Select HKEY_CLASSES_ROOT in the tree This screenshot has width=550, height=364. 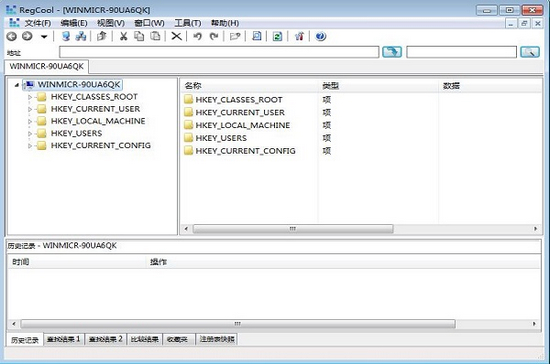tap(94, 97)
